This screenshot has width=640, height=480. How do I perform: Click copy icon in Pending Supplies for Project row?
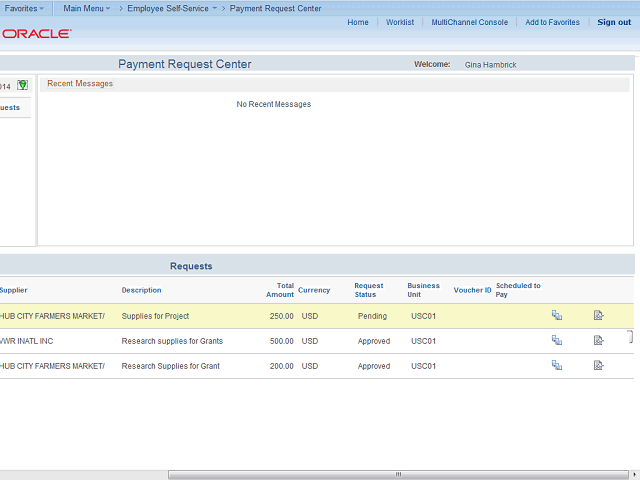(x=557, y=316)
